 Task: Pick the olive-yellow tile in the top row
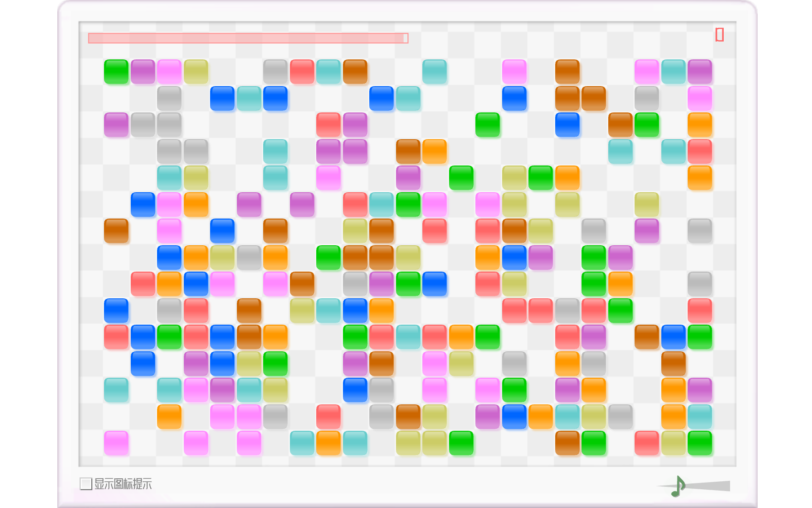coord(196,71)
